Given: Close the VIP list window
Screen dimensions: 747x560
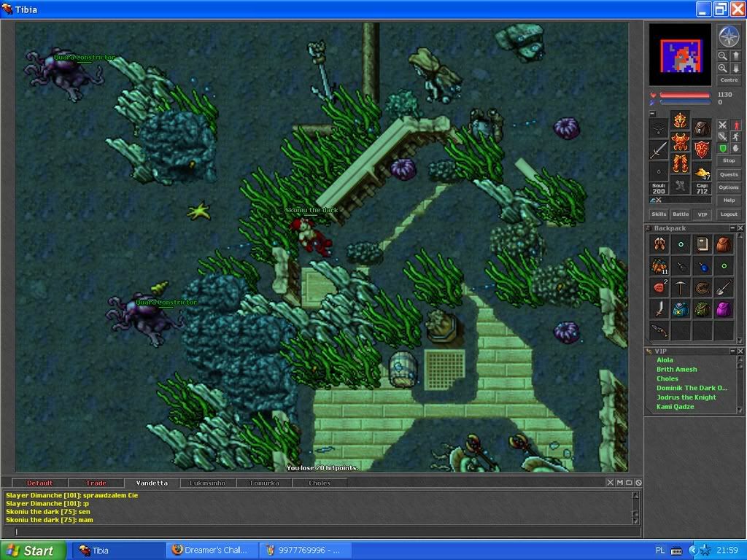Looking at the screenshot, I should click(740, 351).
